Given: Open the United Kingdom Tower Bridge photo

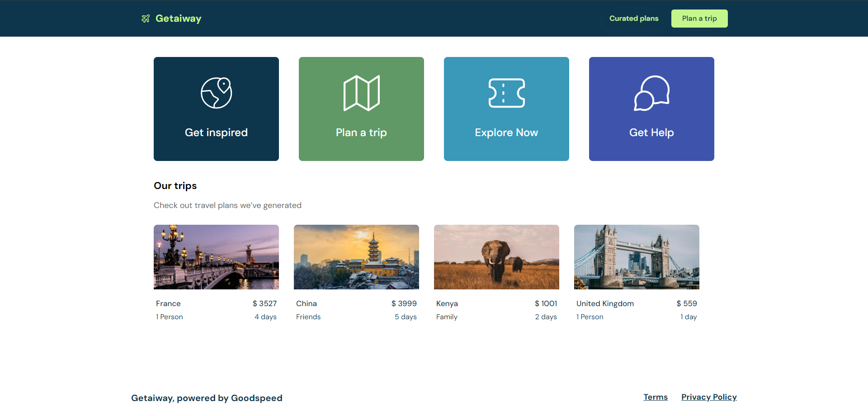Looking at the screenshot, I should pos(637,257).
